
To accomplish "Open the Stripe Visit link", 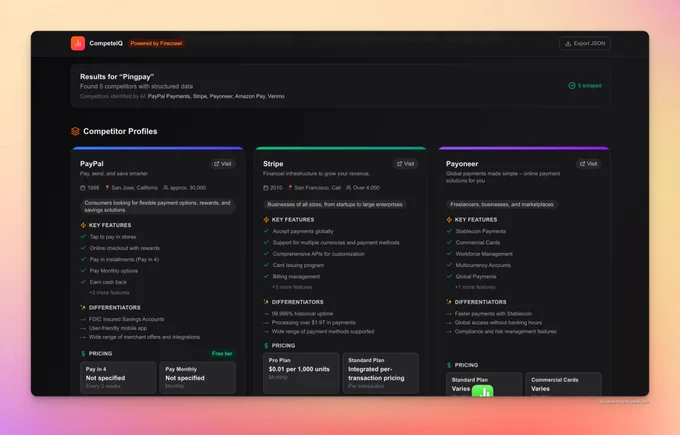I will 406,164.
